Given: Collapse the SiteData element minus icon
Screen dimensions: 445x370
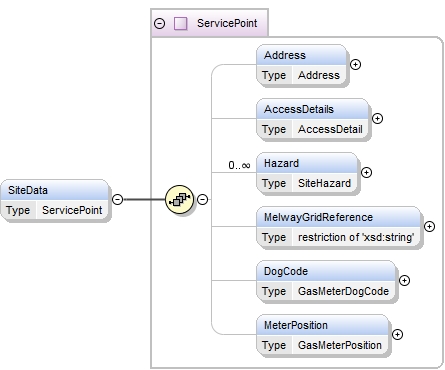Looking at the screenshot, I should pyautogui.click(x=117, y=199).
